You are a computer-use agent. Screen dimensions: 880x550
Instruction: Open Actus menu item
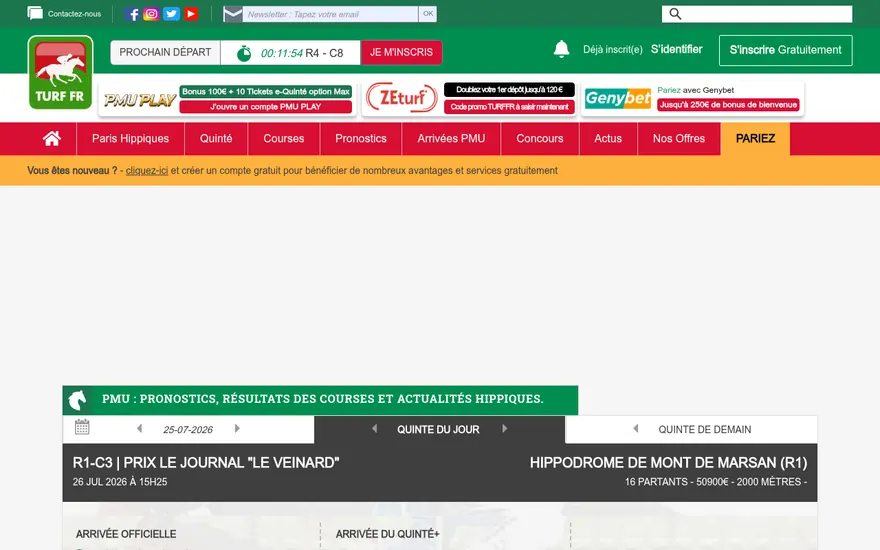click(x=608, y=139)
